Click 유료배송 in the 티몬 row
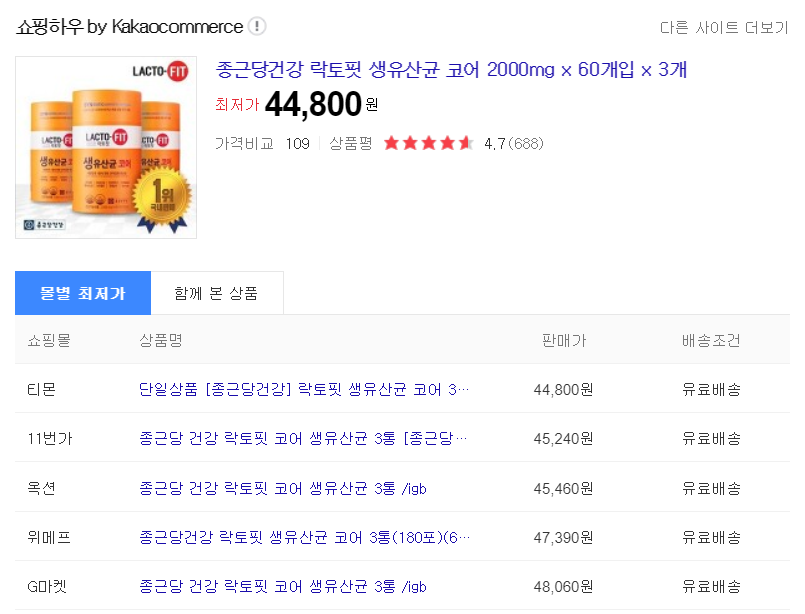Image resolution: width=805 pixels, height=614 pixels. coord(711,390)
